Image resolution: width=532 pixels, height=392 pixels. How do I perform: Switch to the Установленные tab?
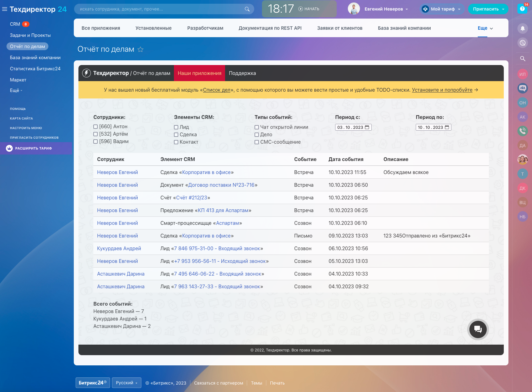[153, 28]
